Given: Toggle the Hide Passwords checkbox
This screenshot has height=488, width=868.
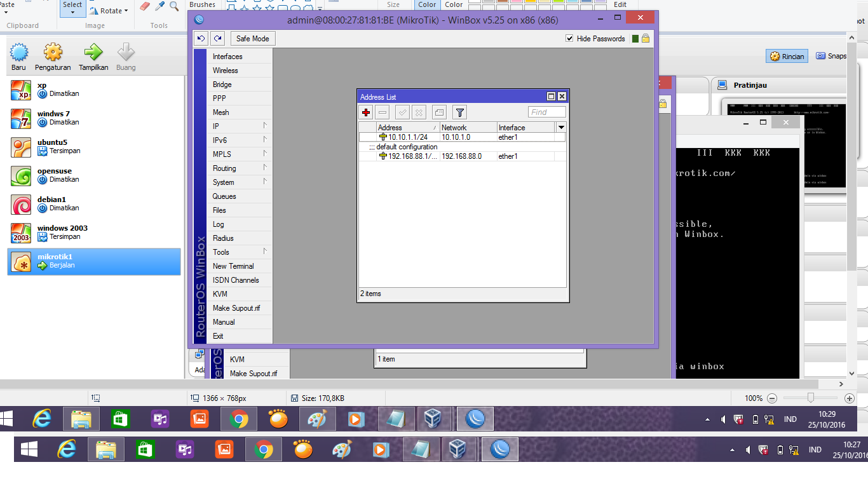Looking at the screenshot, I should (x=569, y=39).
